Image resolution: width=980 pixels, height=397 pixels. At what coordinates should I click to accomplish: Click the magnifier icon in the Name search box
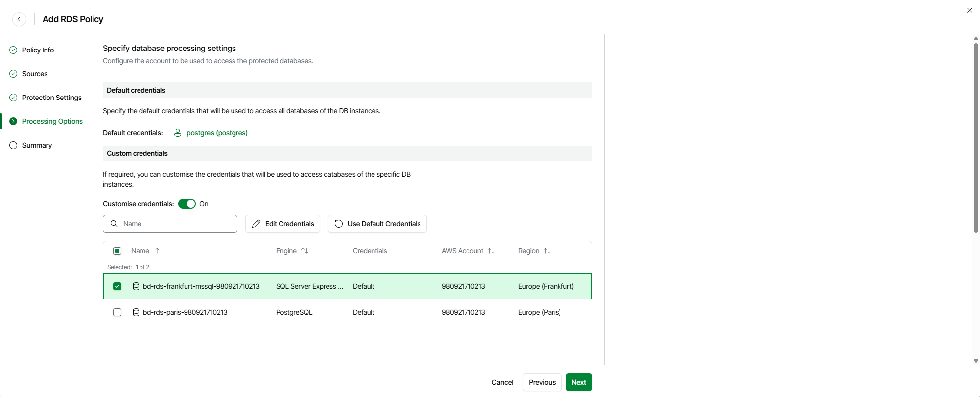[x=114, y=224]
